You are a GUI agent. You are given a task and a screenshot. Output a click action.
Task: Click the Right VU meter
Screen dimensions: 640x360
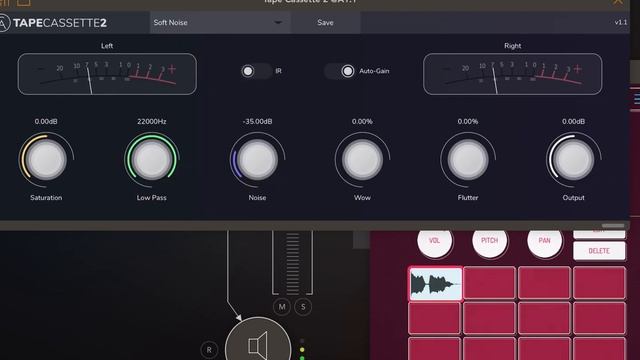(x=513, y=74)
